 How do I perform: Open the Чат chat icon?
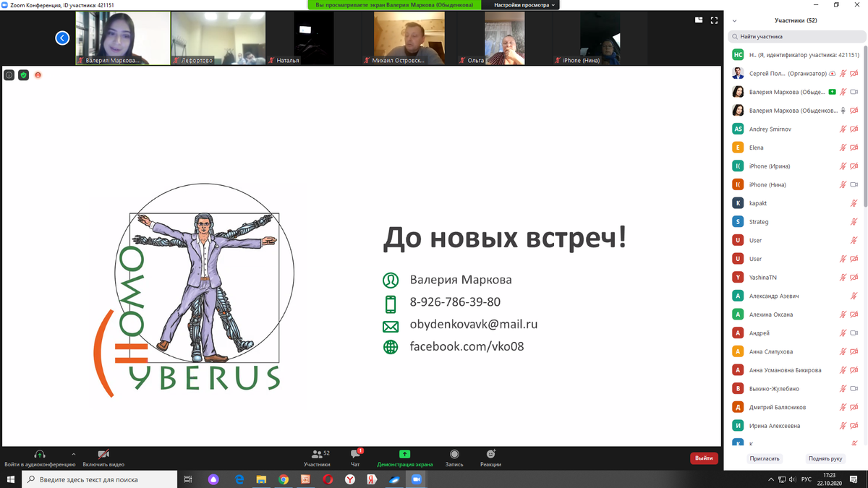point(355,458)
